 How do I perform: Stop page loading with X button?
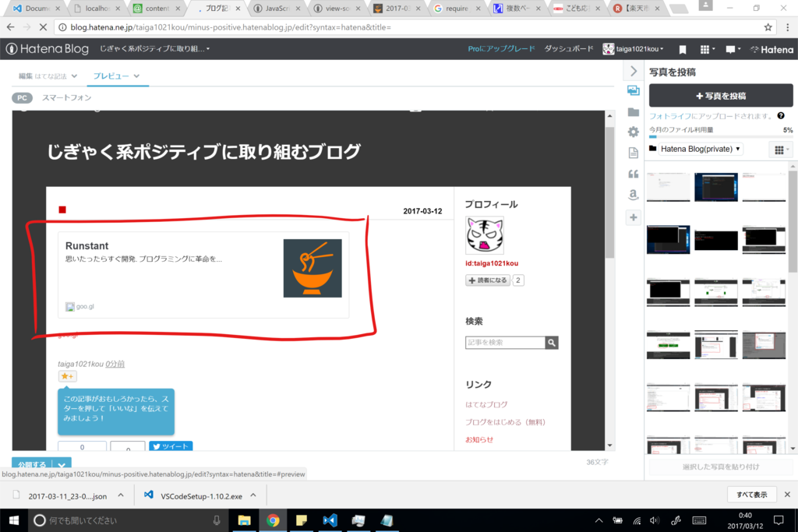click(x=43, y=27)
